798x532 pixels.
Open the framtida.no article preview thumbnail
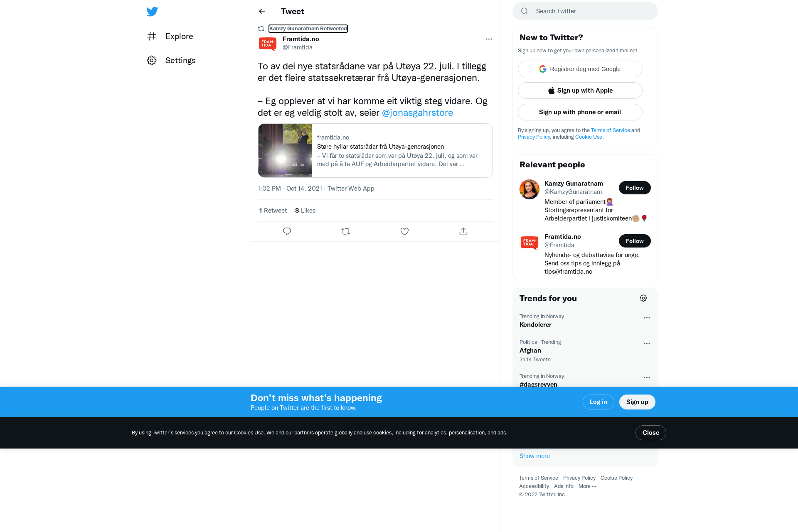[285, 150]
